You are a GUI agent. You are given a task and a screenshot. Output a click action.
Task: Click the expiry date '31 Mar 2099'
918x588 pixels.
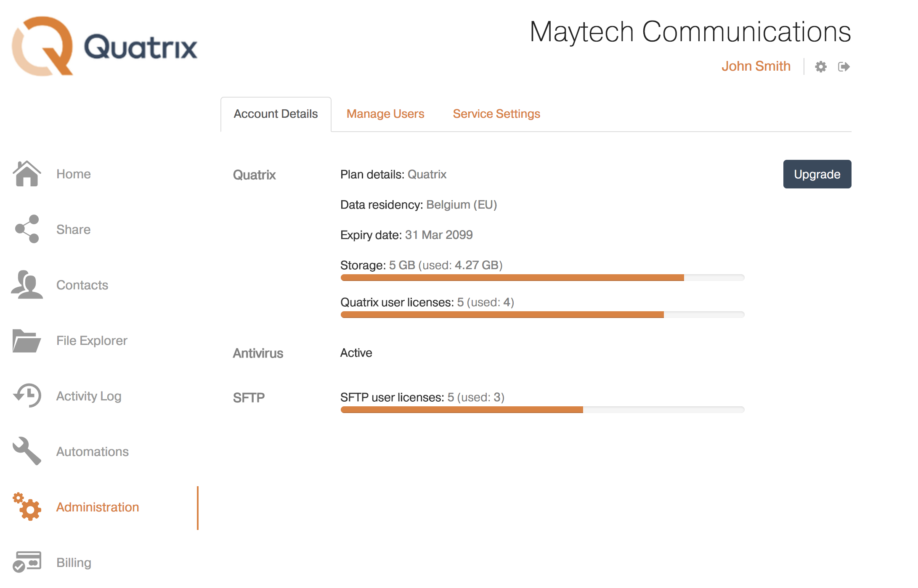(439, 235)
